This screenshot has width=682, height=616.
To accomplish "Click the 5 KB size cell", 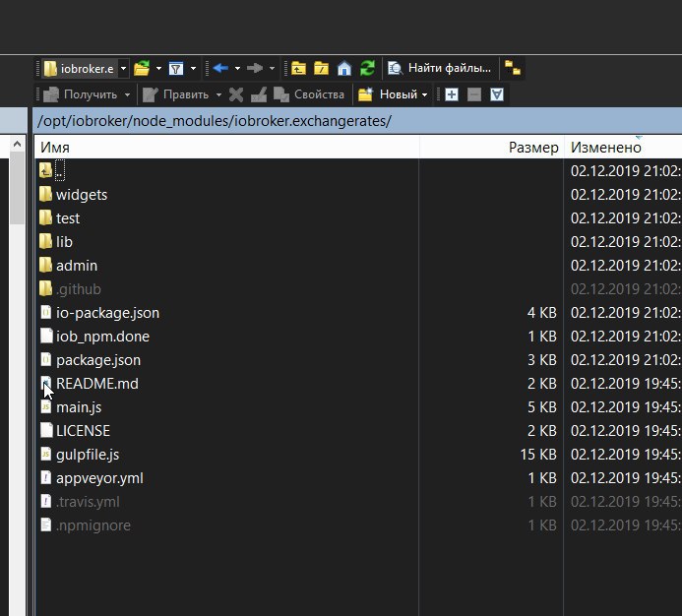I will pos(541,407).
